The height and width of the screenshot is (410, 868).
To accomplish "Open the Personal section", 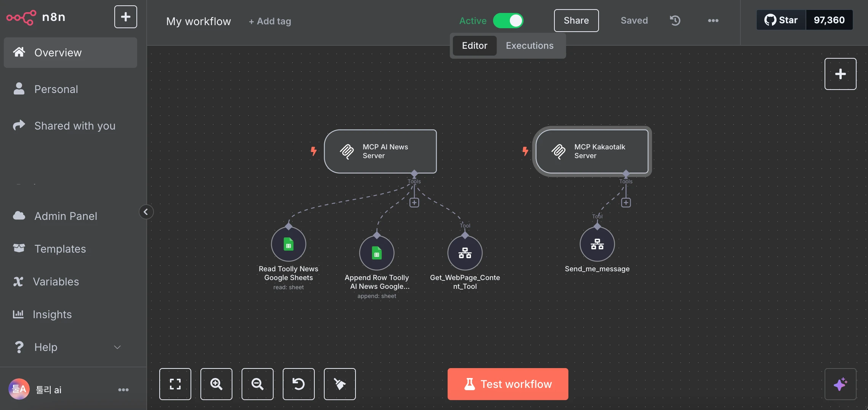I will tap(70, 89).
